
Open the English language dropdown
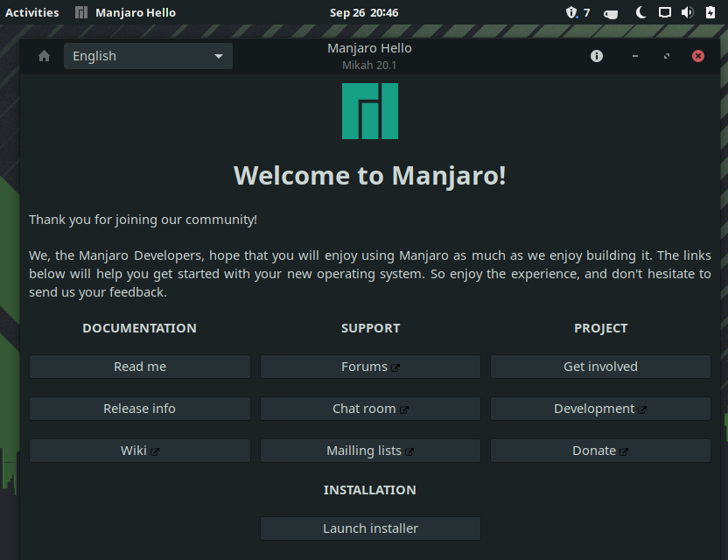pos(148,56)
